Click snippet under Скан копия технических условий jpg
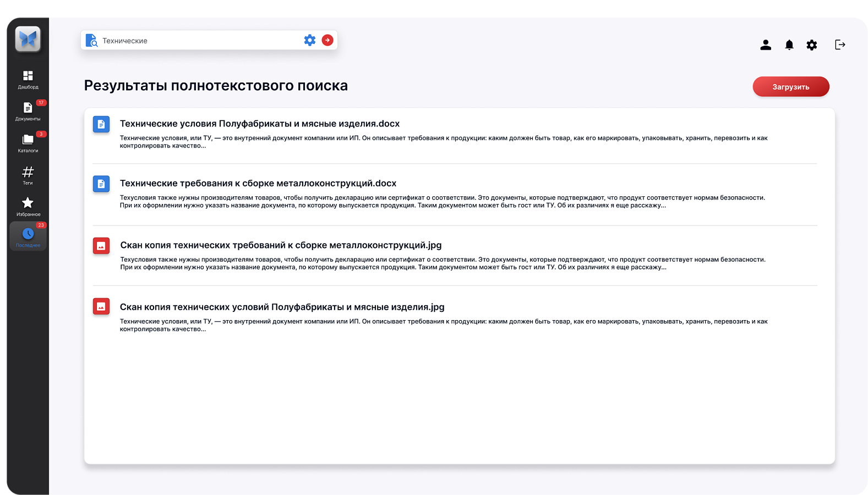868x495 pixels. (444, 325)
